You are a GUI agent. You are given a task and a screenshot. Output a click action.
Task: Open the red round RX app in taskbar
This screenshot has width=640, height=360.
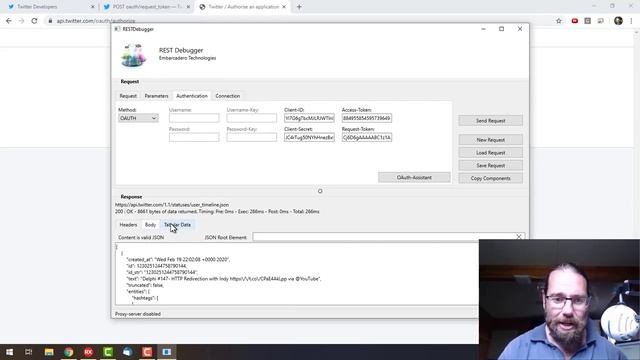tap(88, 352)
